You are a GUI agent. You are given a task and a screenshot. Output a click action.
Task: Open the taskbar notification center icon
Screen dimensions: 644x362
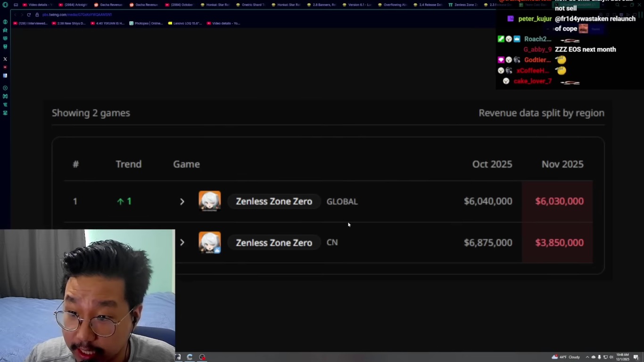pos(636,357)
